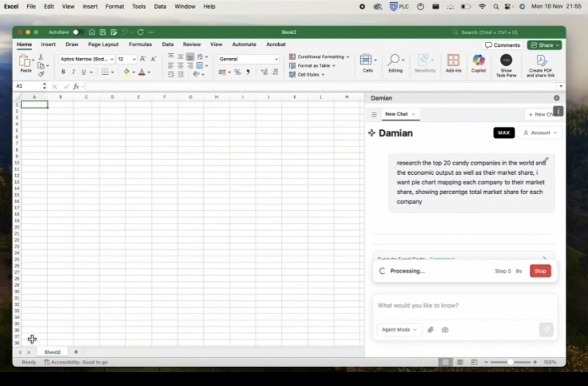The image size is (588, 386).
Task: Open the hamburger menu in Damian panel
Action: 374,114
